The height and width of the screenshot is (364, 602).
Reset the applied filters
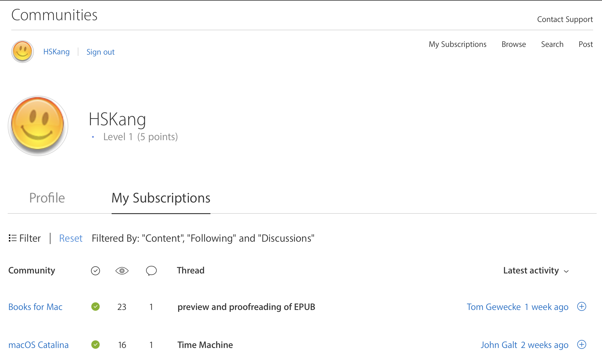tap(71, 238)
